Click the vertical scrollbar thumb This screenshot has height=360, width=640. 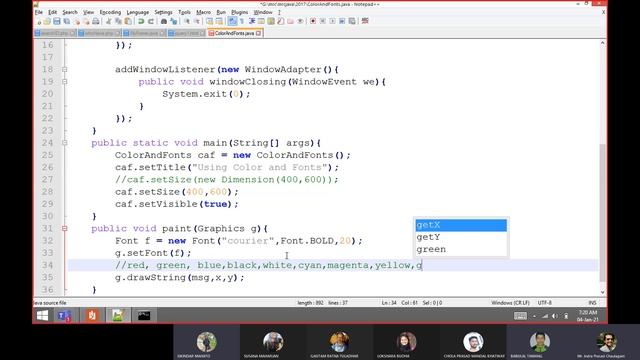[602, 212]
